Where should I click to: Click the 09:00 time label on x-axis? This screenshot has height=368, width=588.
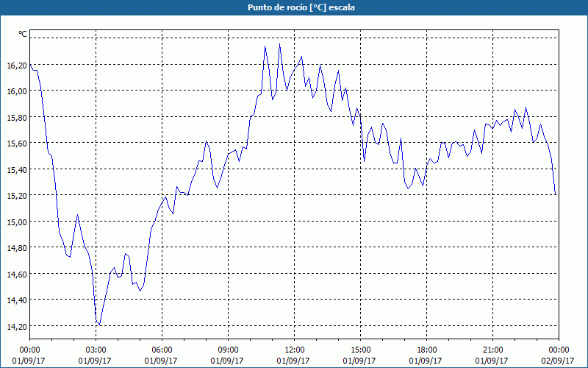[229, 350]
